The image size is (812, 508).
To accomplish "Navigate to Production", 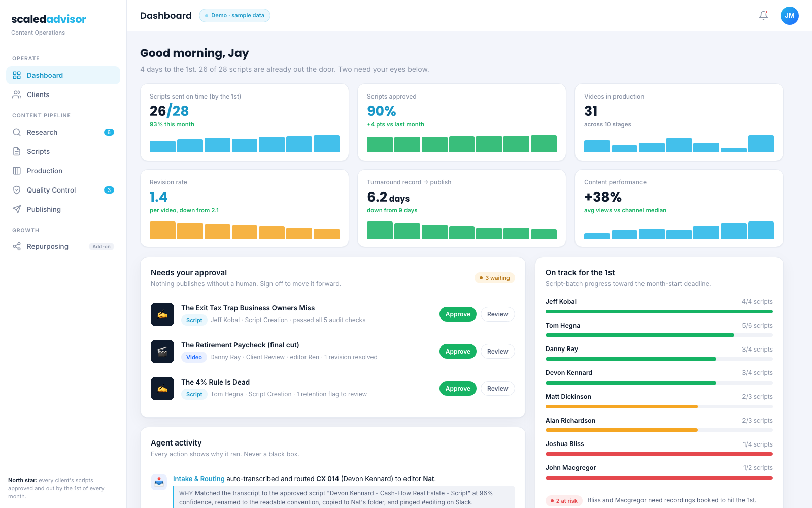I will [63, 171].
